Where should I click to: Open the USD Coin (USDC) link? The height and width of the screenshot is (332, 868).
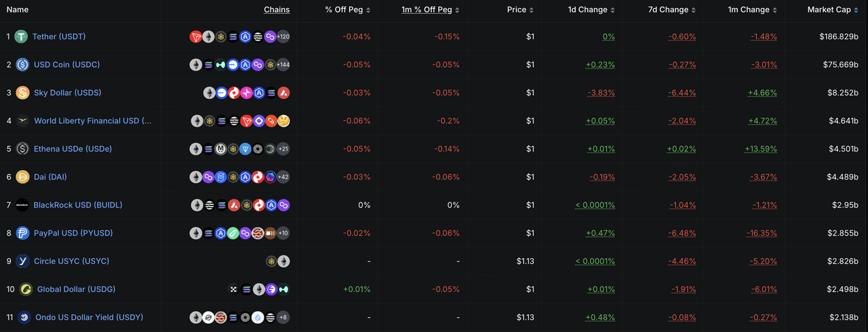coord(66,65)
